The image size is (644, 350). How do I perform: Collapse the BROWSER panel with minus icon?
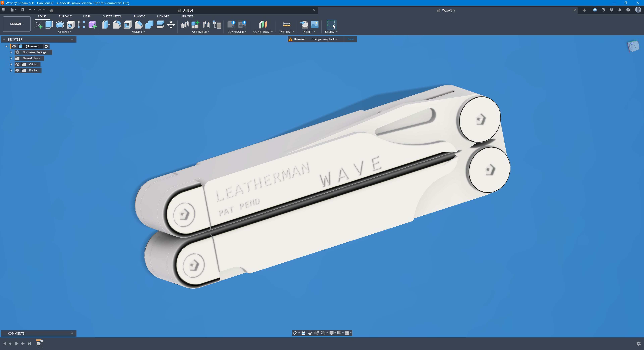tap(72, 39)
